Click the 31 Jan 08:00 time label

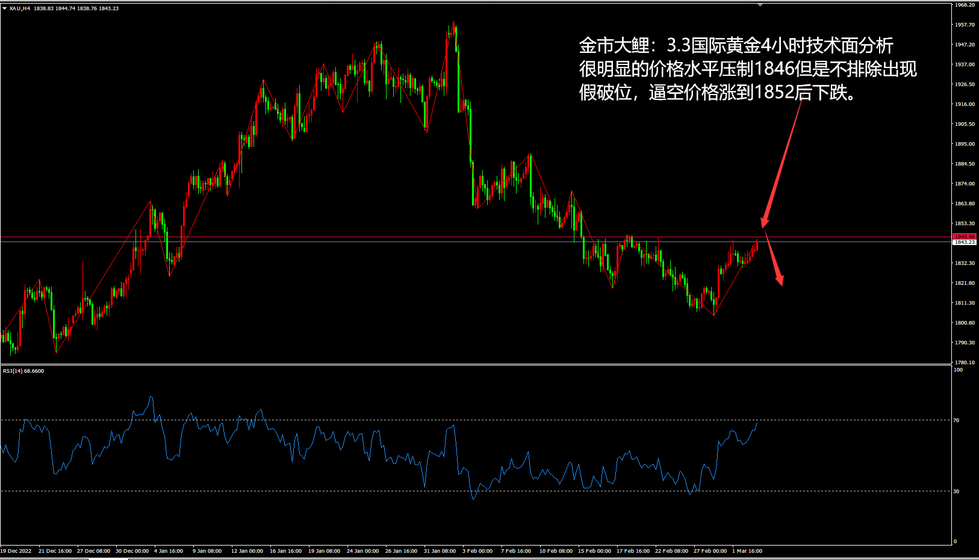(440, 551)
